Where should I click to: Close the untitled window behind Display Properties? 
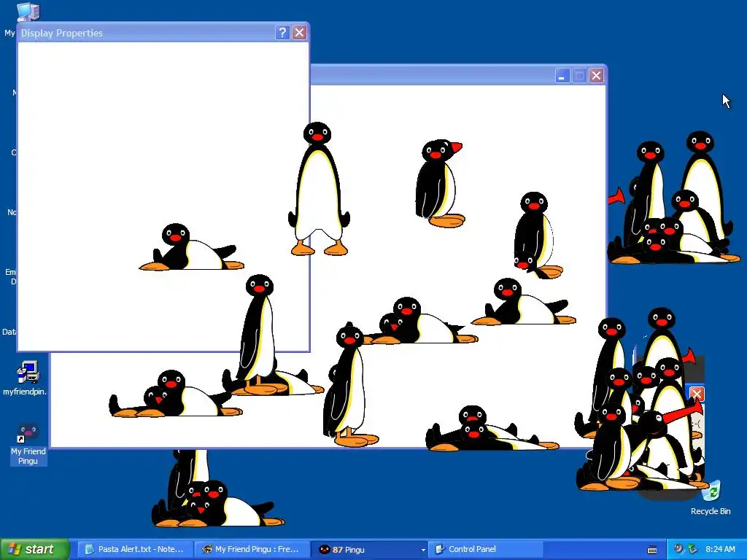[x=596, y=76]
